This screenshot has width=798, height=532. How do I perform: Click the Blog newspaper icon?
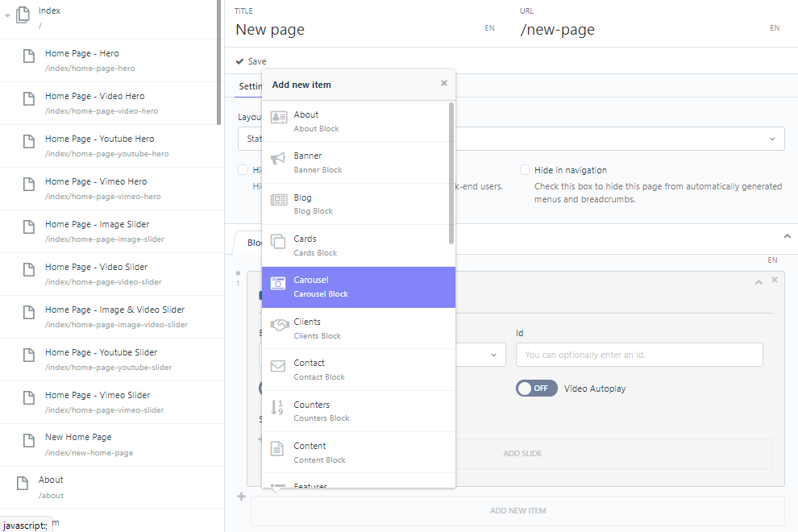click(x=278, y=200)
